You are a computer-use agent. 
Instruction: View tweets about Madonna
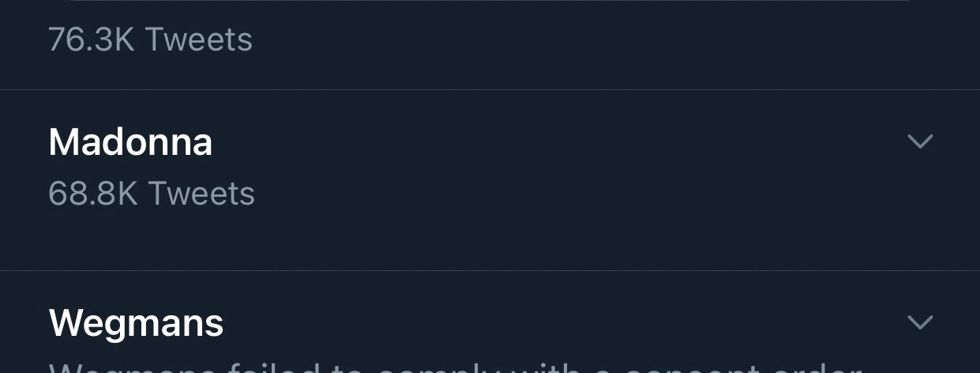(x=130, y=143)
